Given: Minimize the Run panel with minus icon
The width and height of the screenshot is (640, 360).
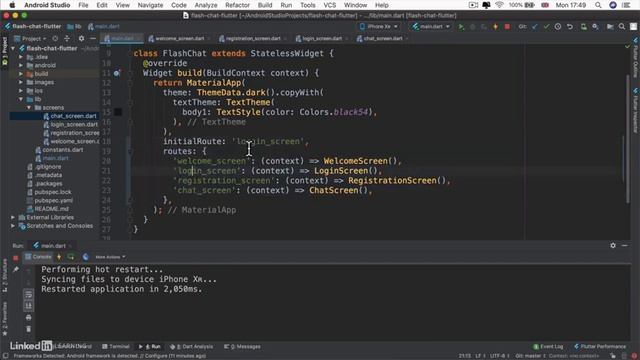Looking at the screenshot, I should point(625,245).
